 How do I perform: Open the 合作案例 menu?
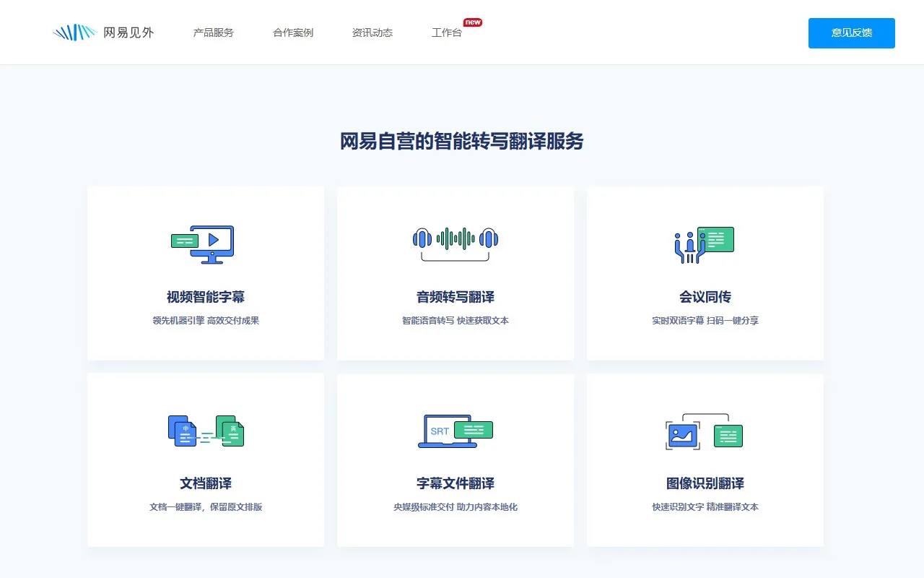292,33
